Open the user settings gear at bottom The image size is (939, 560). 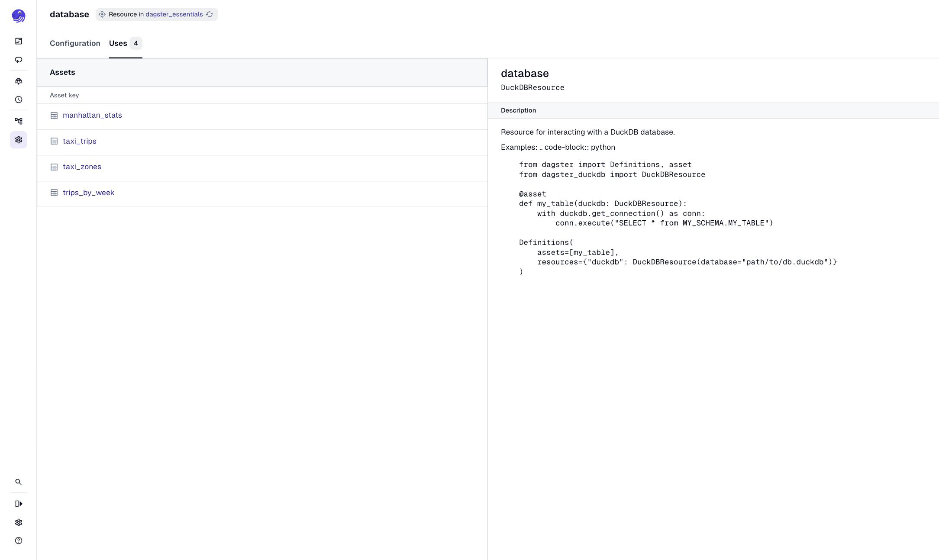pos(18,522)
